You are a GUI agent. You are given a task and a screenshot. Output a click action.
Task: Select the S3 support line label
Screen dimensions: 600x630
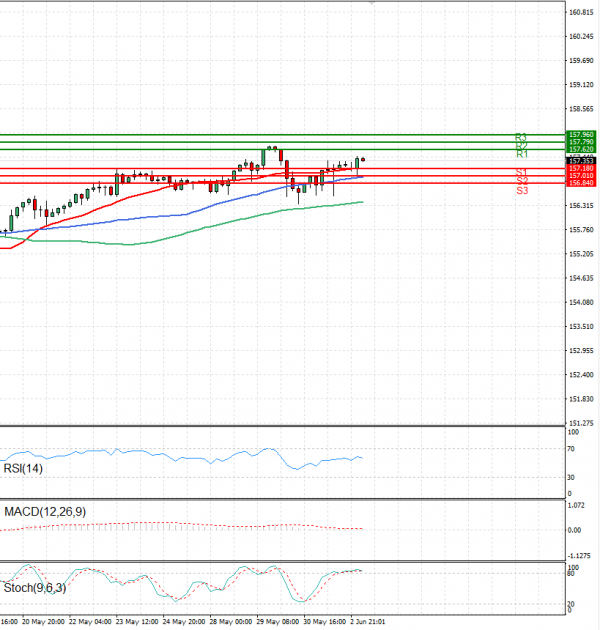[522, 190]
